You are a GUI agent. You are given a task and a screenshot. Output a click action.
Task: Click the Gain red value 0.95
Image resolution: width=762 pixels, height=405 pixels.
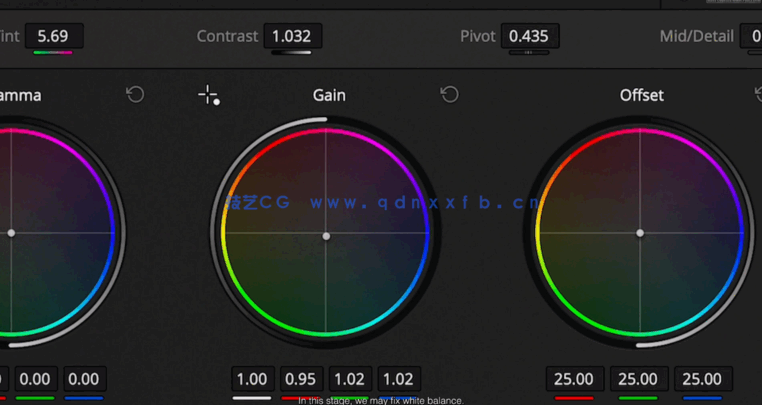click(x=301, y=379)
